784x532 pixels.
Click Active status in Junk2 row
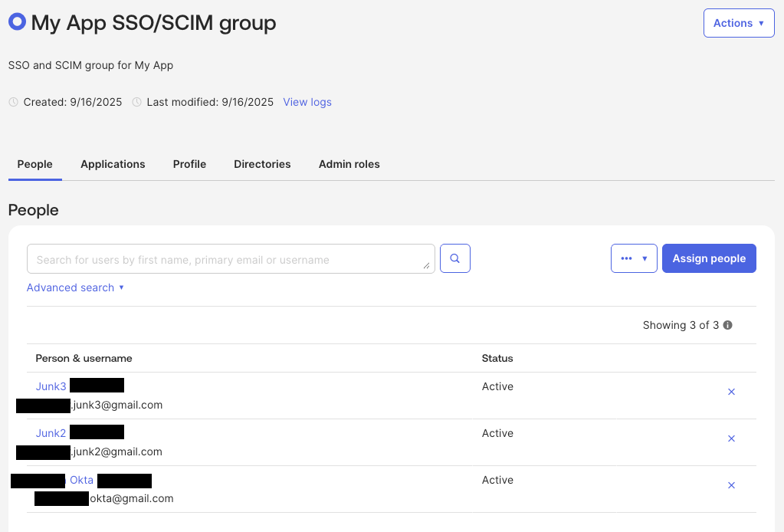pyautogui.click(x=497, y=433)
